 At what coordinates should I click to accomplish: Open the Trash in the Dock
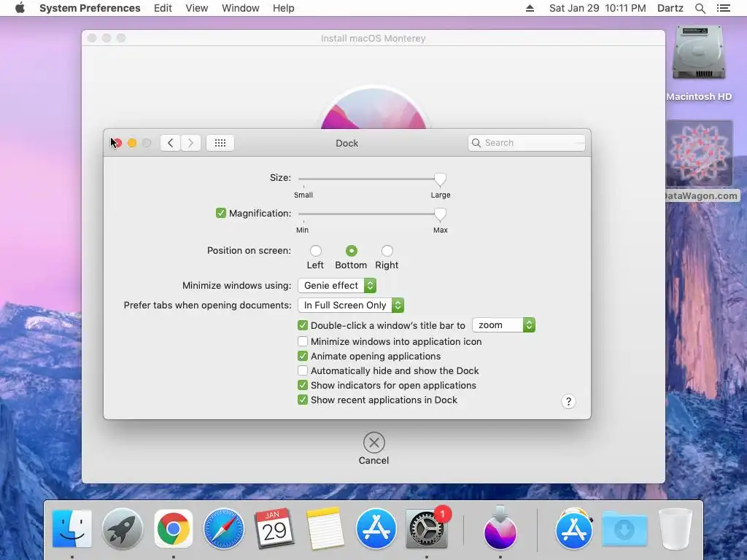pyautogui.click(x=675, y=529)
